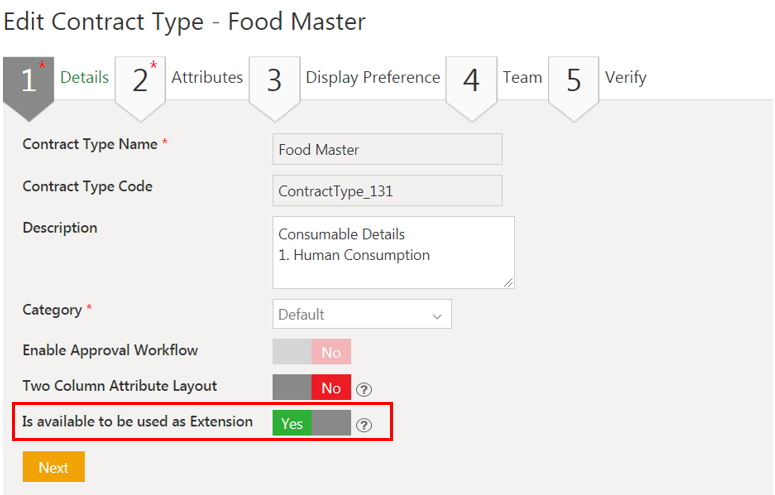Viewport: 775px width, 495px height.
Task: Click the step 3 number badge
Action: coord(274,81)
